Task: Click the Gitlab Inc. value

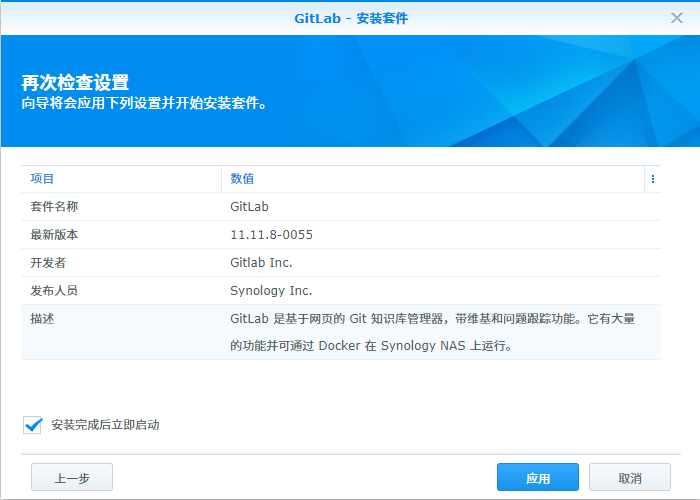Action: click(x=261, y=263)
